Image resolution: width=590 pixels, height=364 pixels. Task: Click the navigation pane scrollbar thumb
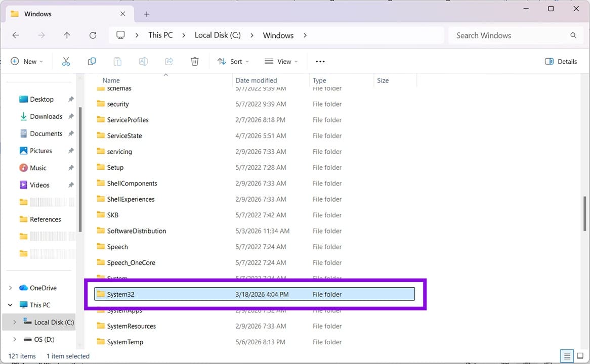80,169
